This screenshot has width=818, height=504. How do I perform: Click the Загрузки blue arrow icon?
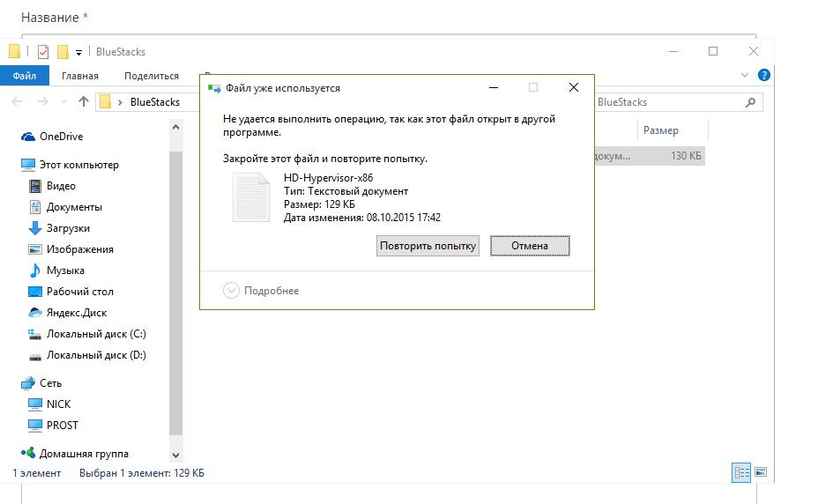35,228
